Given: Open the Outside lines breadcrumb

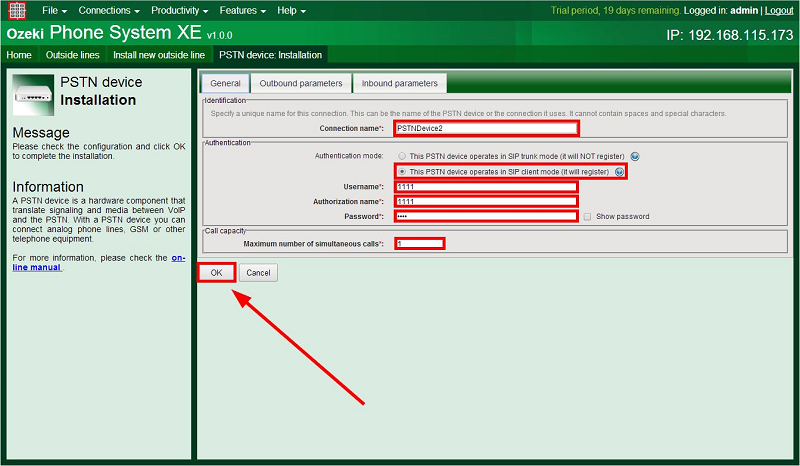Looking at the screenshot, I should click(x=72, y=55).
